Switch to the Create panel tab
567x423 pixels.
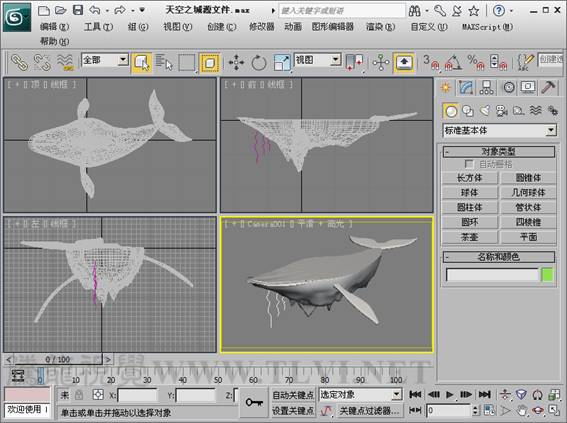pyautogui.click(x=446, y=87)
